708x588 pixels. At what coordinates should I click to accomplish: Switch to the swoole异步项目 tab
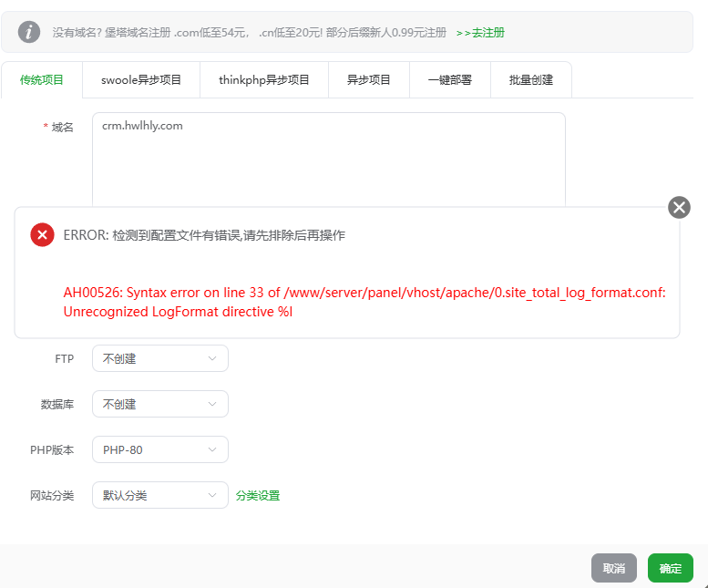141,80
